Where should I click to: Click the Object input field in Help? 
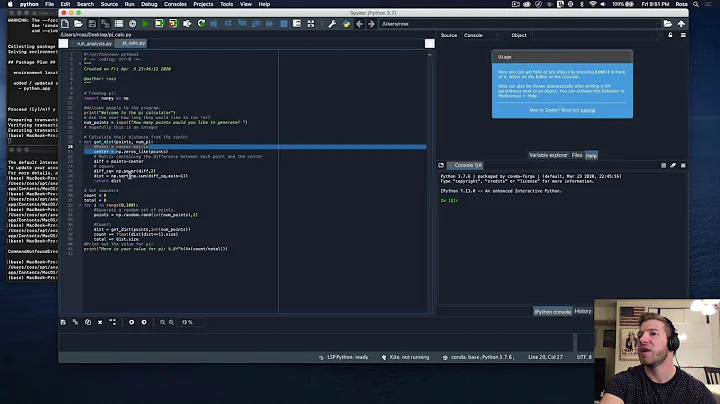(x=595, y=35)
